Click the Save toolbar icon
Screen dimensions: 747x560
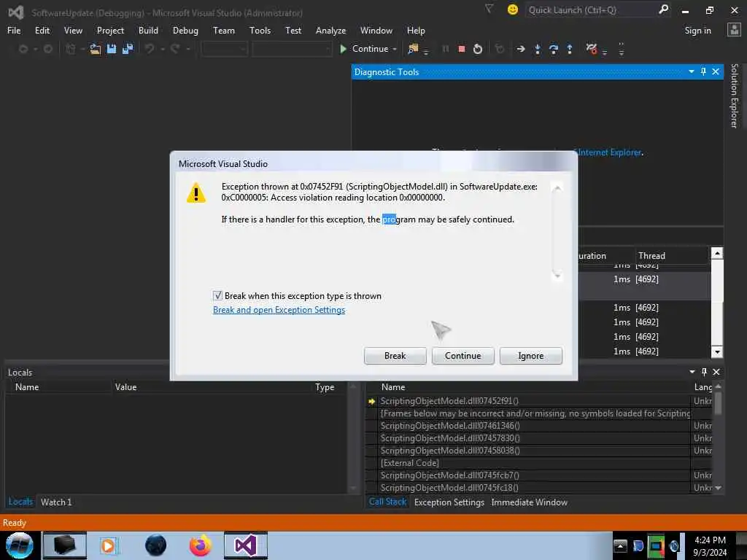point(112,49)
